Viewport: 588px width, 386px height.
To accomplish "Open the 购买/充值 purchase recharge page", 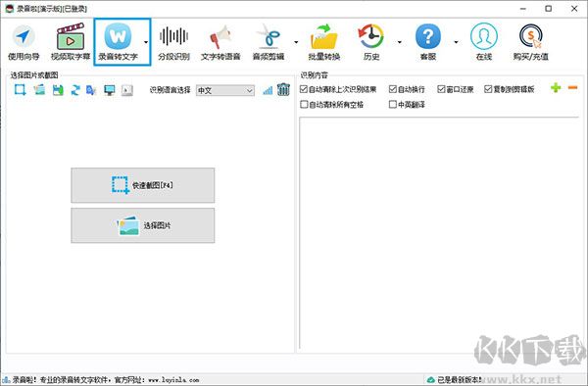I will [530, 42].
